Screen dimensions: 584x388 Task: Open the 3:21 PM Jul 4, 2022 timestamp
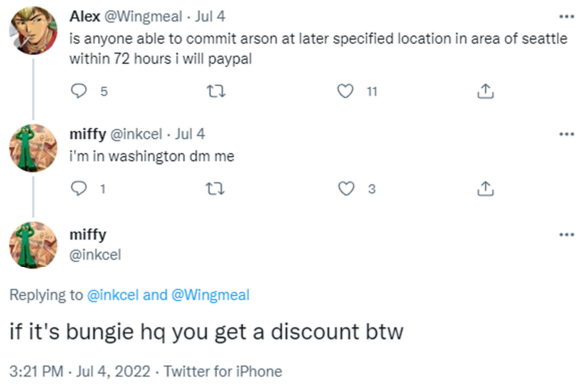click(x=80, y=371)
